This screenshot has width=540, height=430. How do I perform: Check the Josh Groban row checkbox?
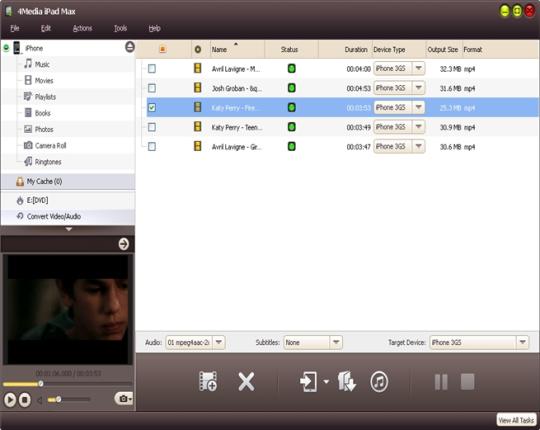[152, 88]
